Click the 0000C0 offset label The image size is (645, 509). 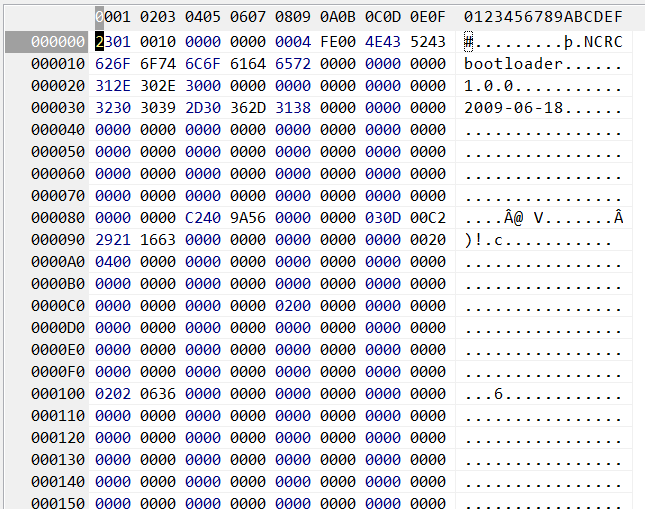click(58, 306)
